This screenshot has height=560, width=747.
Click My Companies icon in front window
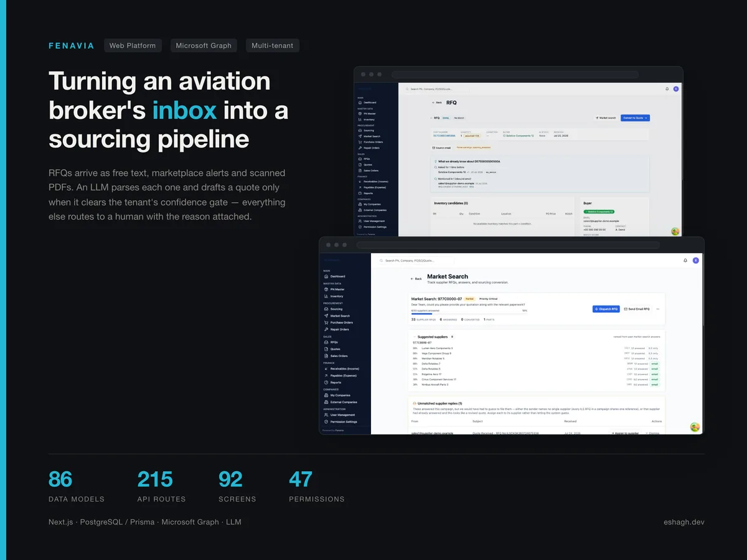[327, 395]
